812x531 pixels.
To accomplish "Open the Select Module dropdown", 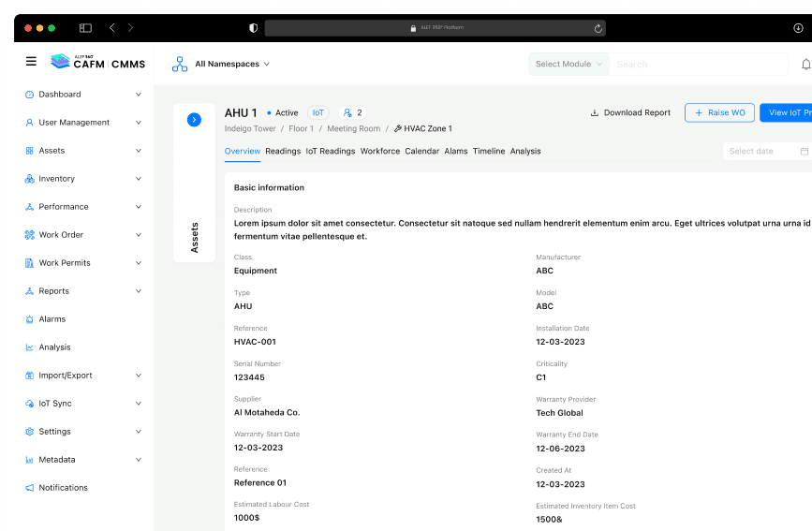I will pos(568,65).
